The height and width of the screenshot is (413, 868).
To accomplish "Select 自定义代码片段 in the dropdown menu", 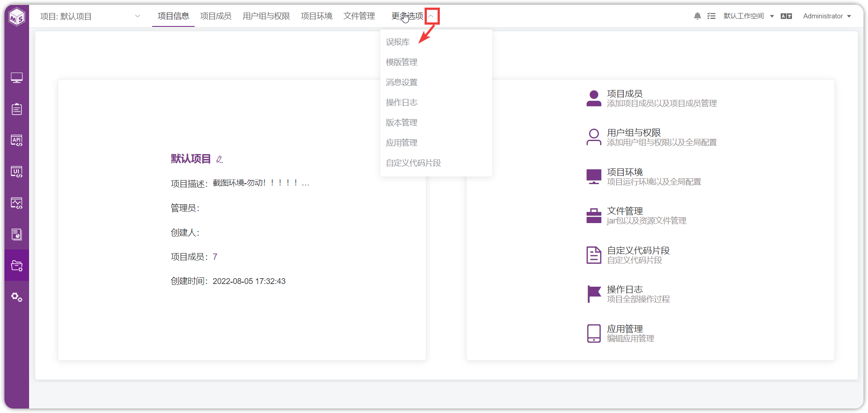I will pos(436,163).
